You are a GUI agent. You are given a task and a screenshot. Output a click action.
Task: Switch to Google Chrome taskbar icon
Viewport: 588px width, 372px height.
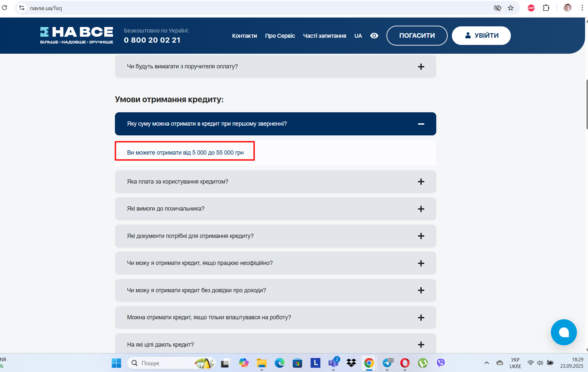pos(369,363)
